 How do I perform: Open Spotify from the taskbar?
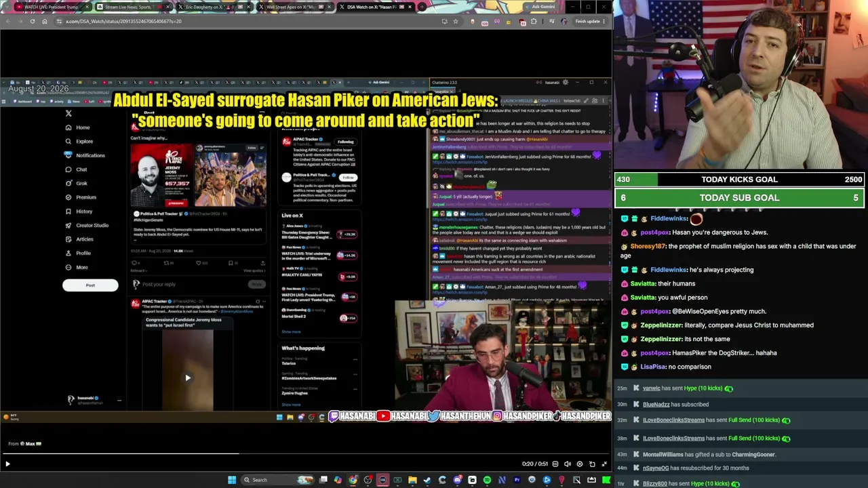click(x=487, y=480)
